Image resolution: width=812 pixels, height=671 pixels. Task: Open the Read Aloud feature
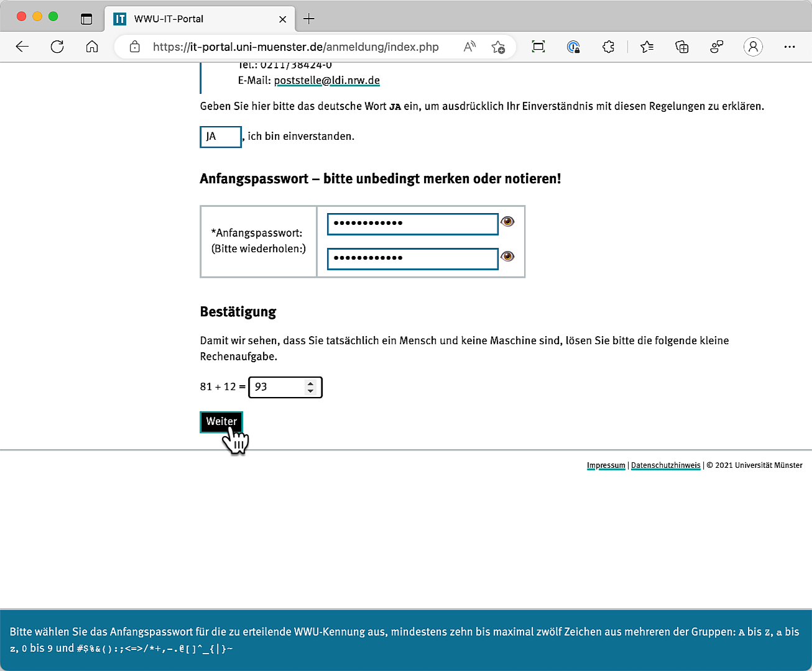[x=469, y=47]
